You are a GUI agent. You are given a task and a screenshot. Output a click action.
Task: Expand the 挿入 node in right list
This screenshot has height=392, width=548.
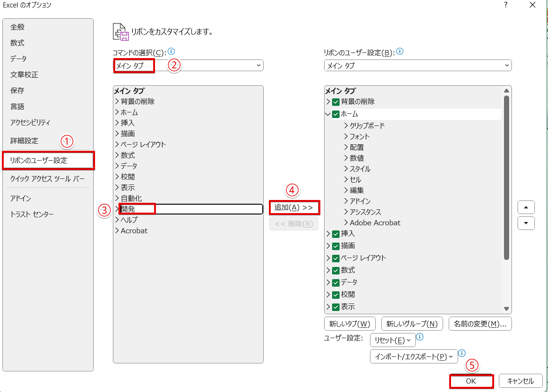[x=328, y=233]
